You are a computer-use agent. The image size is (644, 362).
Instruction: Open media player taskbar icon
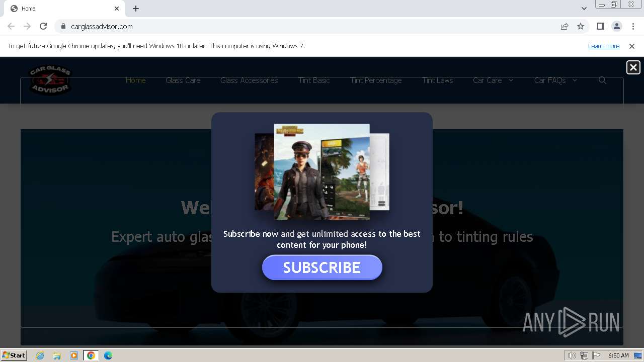click(x=74, y=355)
